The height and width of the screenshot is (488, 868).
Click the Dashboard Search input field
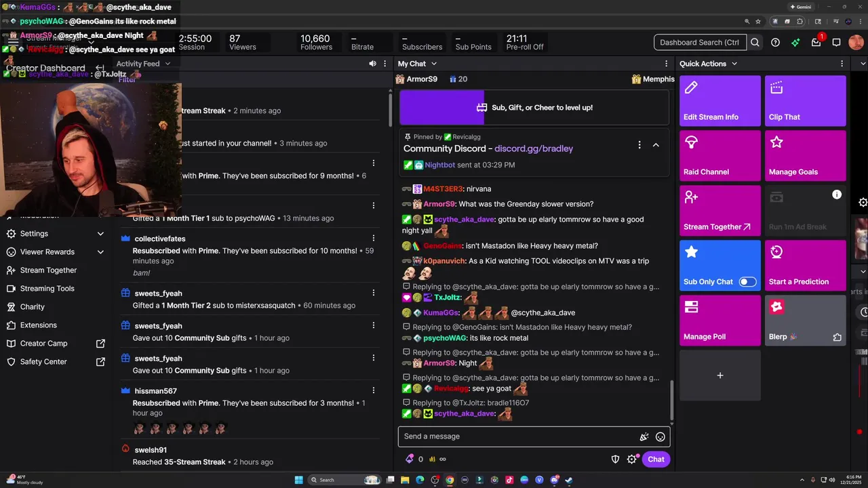(x=700, y=42)
